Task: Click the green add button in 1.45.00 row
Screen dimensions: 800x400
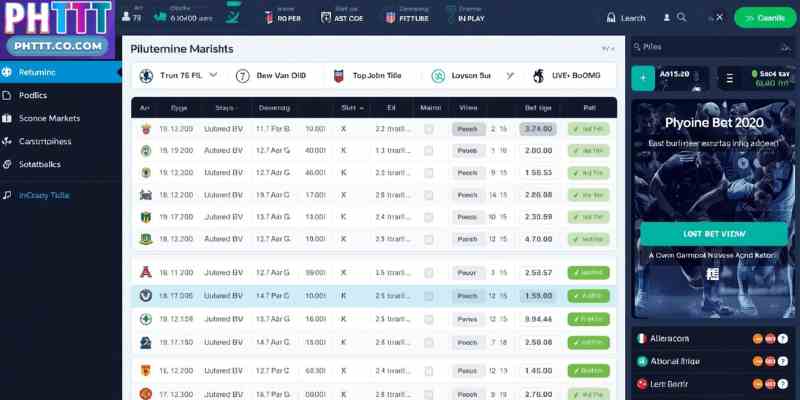Action: (588, 371)
